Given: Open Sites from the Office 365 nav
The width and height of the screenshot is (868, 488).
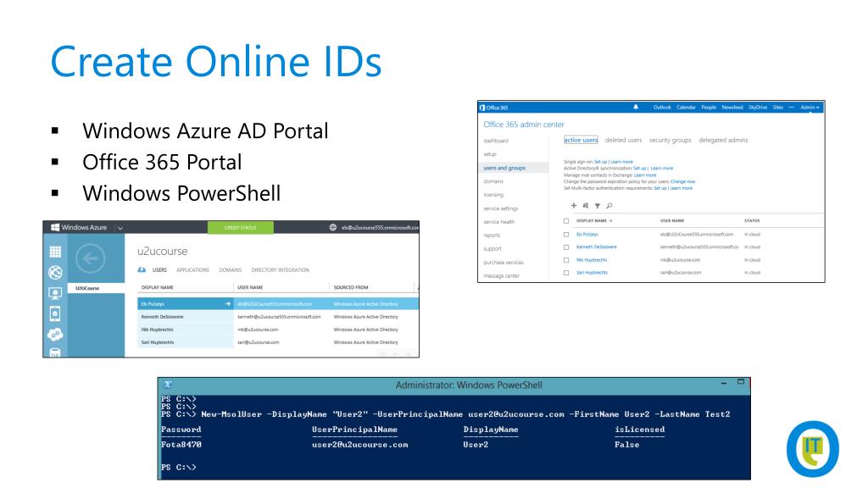Looking at the screenshot, I should click(778, 108).
